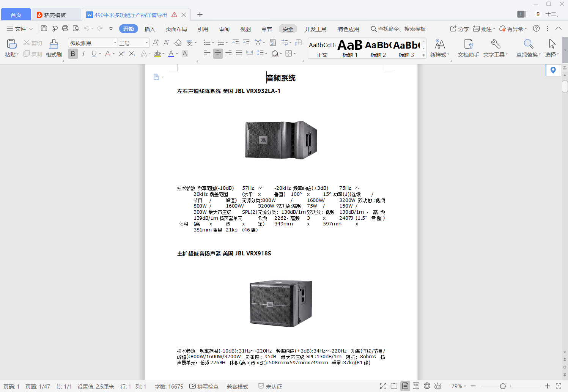Apply the 标题 1 style from the gallery
Image resolution: width=568 pixels, height=392 pixels.
click(x=349, y=48)
